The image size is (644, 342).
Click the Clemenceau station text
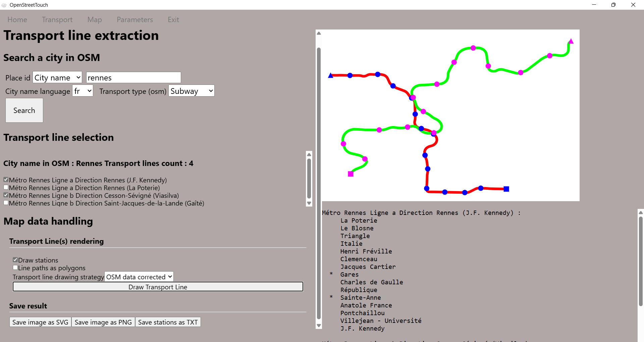tap(359, 259)
